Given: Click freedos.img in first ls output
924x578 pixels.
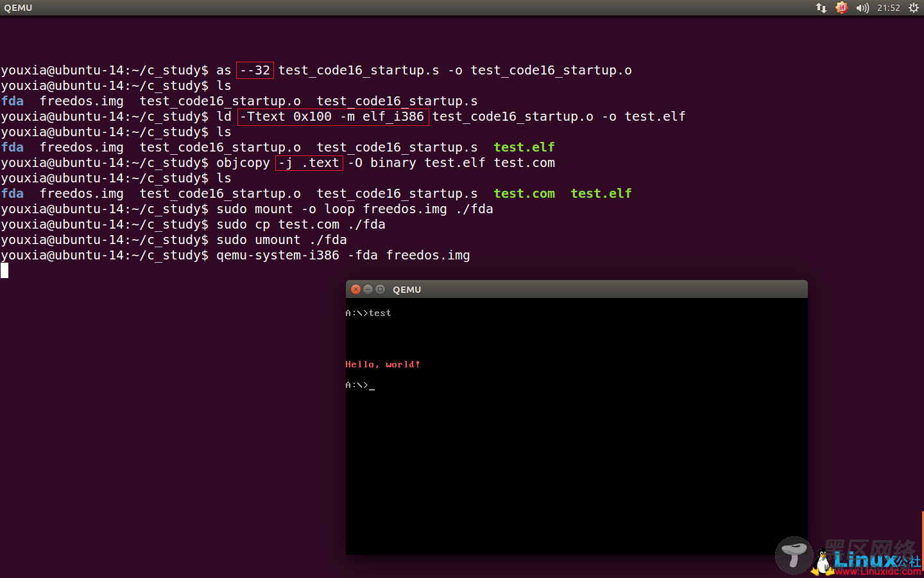Looking at the screenshot, I should (x=81, y=101).
